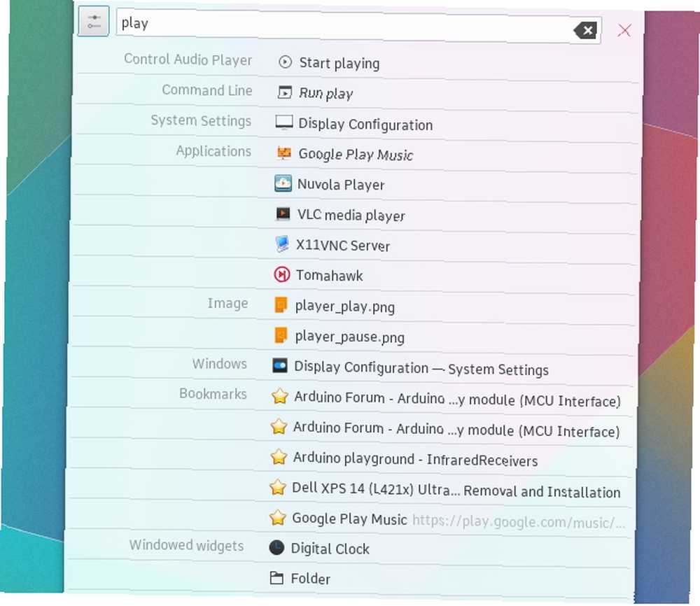Click the play.google.com/music URL text
This screenshot has height=606, width=700.
pyautogui.click(x=518, y=521)
